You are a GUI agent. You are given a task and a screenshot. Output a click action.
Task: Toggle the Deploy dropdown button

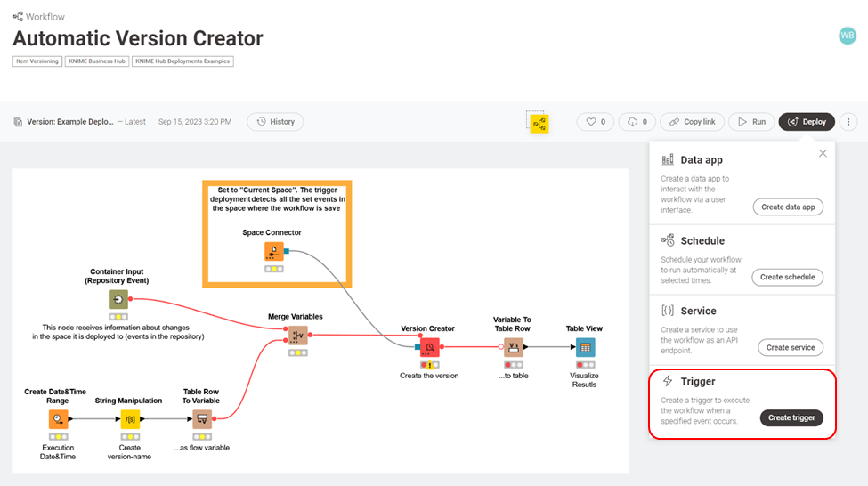[x=807, y=122]
